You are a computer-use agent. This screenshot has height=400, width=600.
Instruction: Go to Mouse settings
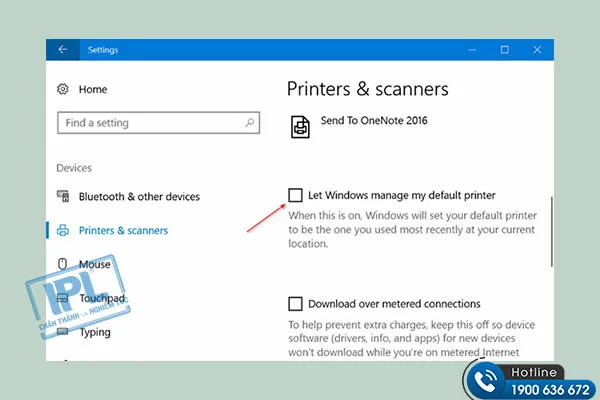point(95,264)
